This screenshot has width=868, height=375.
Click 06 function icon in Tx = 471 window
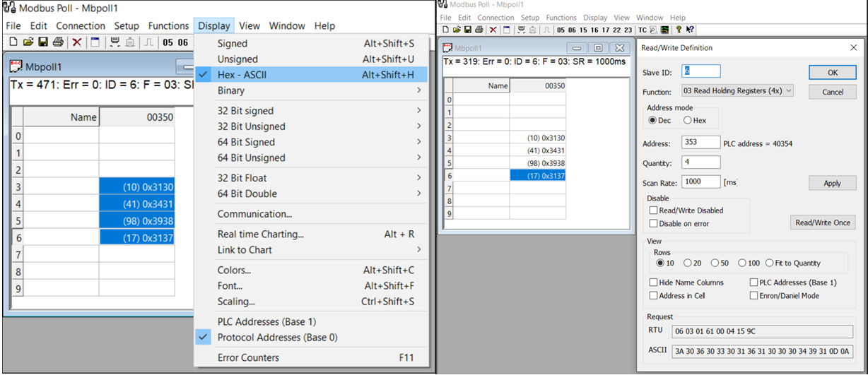(183, 42)
